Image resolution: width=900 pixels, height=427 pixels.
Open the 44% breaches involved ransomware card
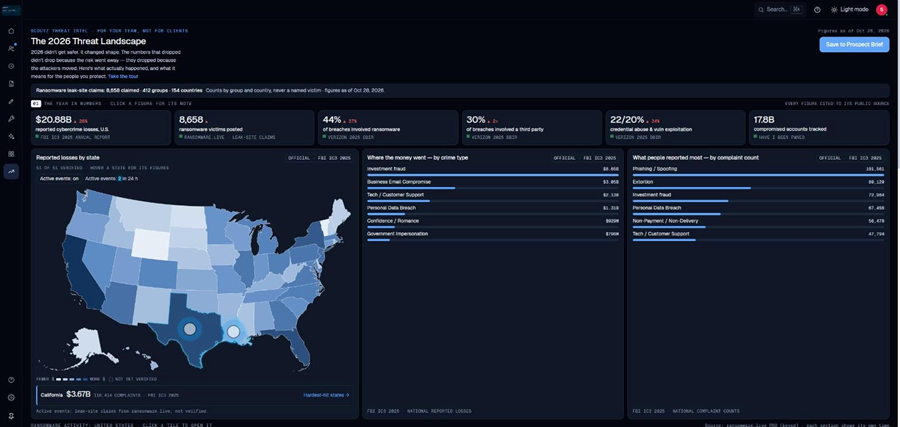tap(388, 127)
